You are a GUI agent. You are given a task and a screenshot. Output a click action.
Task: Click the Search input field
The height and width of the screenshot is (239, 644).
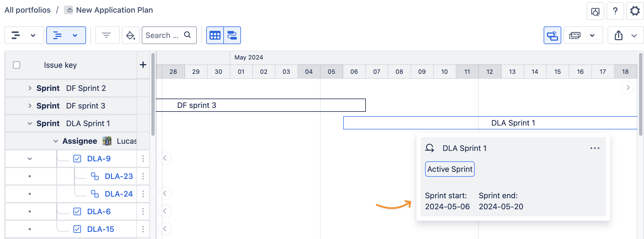pyautogui.click(x=163, y=35)
